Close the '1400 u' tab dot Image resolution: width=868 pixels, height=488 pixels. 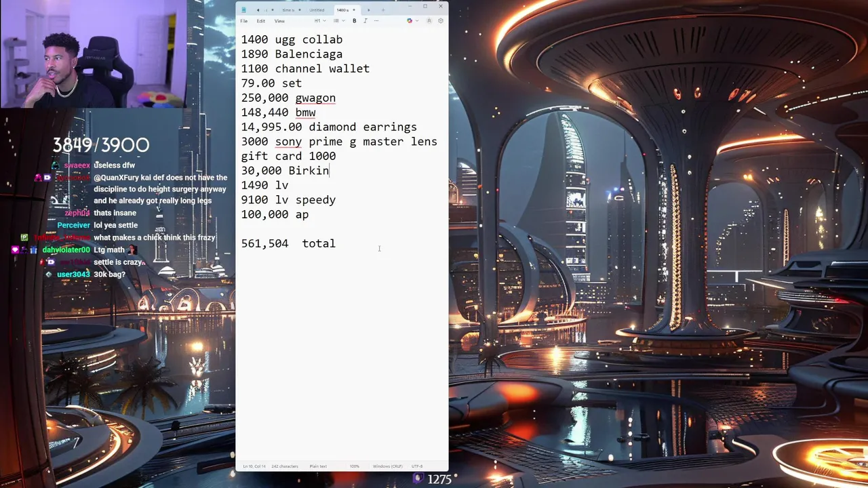pyautogui.click(x=354, y=10)
